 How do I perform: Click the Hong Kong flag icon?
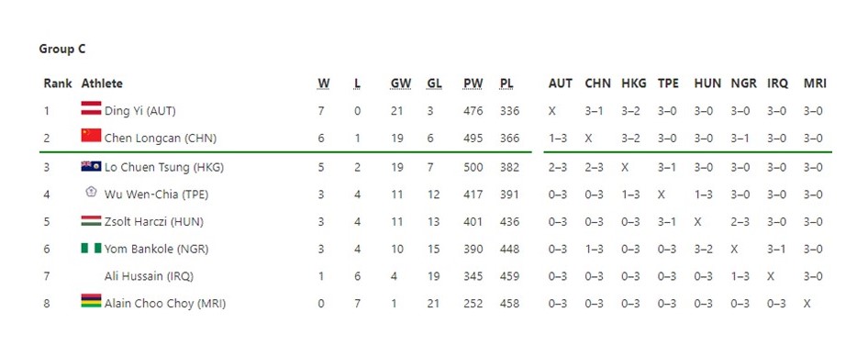pyautogui.click(x=92, y=166)
